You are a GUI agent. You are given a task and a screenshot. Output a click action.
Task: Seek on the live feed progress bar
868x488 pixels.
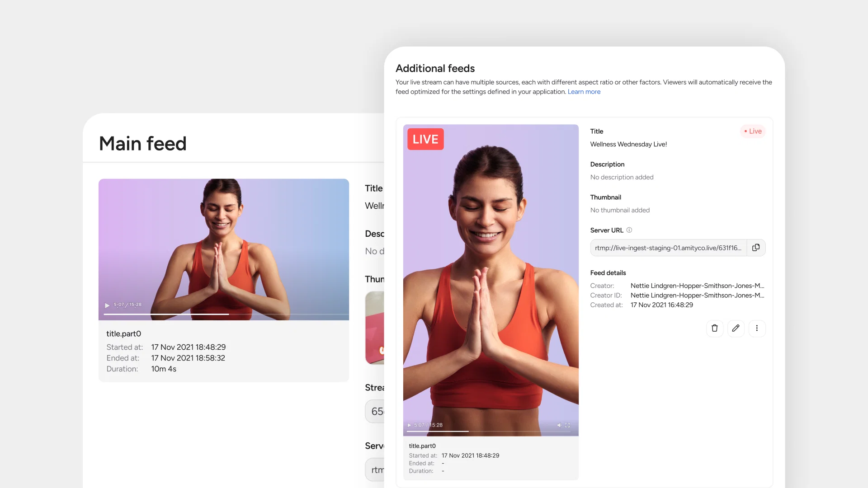tap(491, 432)
